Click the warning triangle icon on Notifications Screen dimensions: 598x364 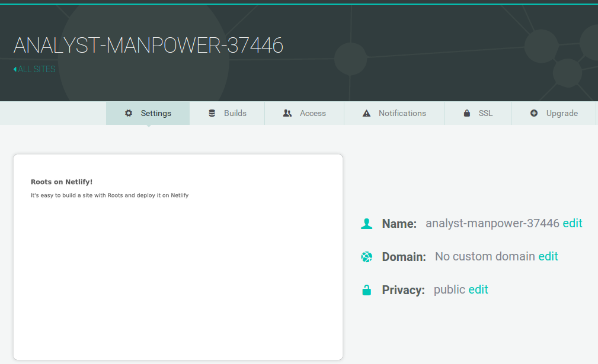point(366,113)
